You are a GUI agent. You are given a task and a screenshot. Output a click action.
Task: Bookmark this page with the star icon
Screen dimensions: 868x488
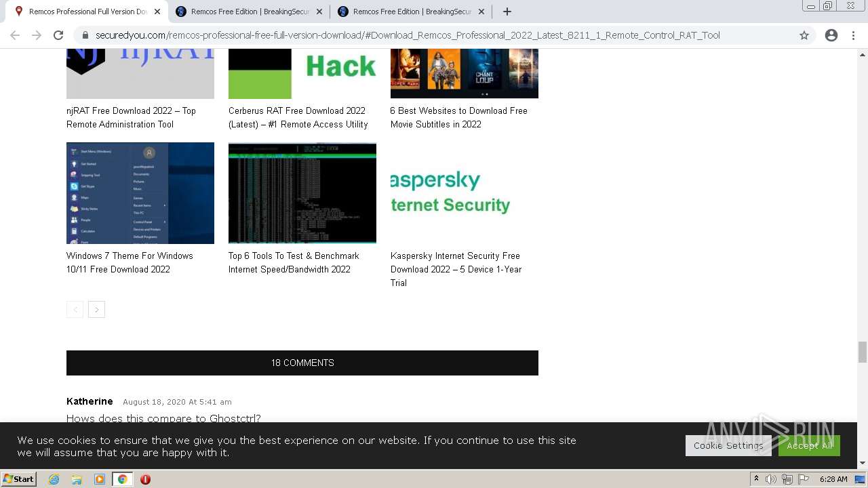[804, 35]
